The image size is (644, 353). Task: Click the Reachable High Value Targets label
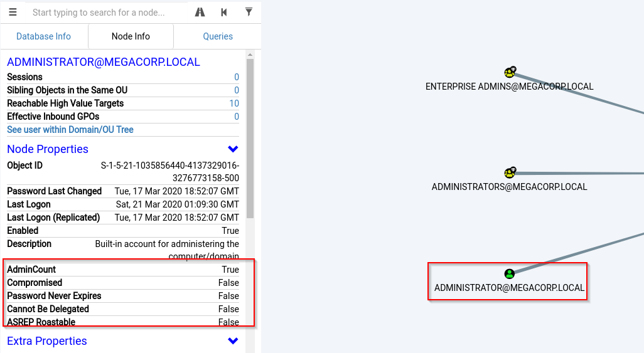65,103
